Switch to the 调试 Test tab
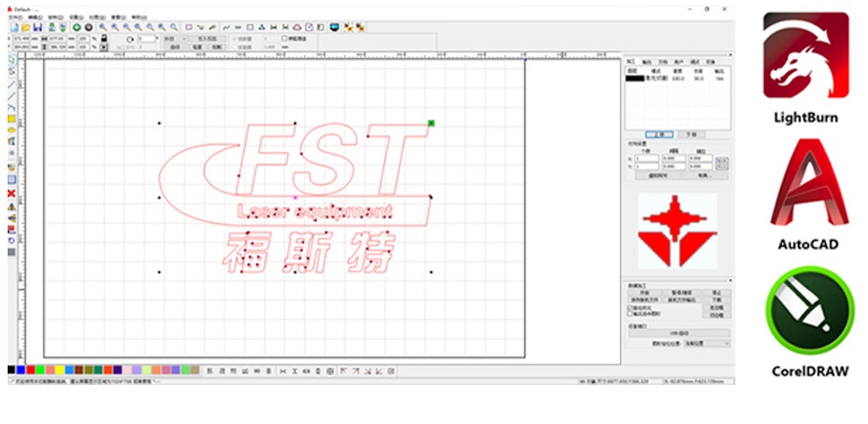The height and width of the screenshot is (424, 868). click(694, 62)
